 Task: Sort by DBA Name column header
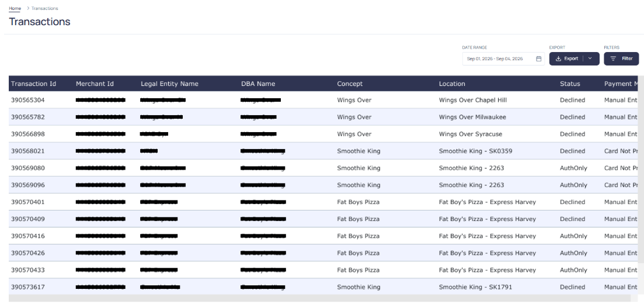pyautogui.click(x=258, y=84)
